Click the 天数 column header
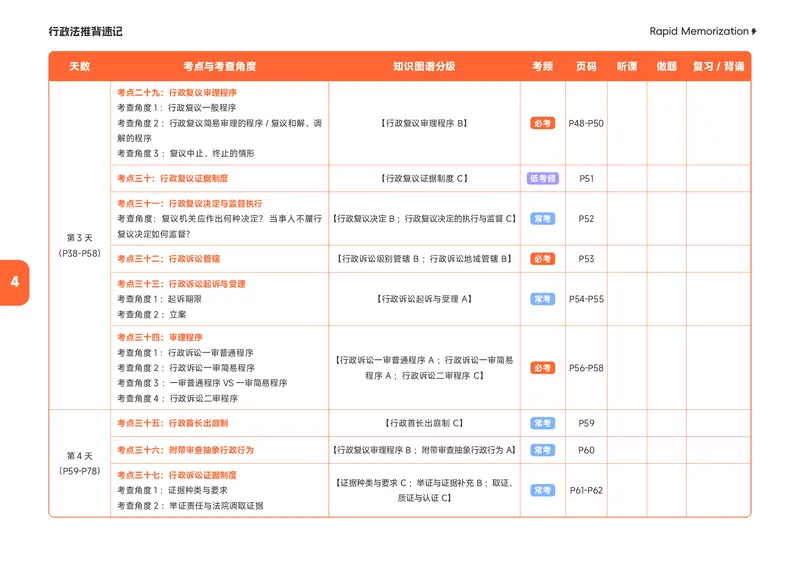The height and width of the screenshot is (566, 800). coord(80,66)
